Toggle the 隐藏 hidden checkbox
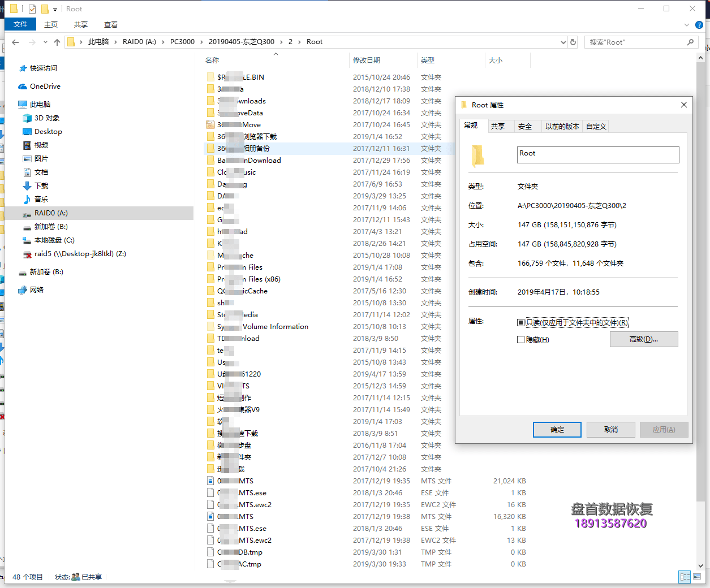The height and width of the screenshot is (588, 710). point(520,340)
